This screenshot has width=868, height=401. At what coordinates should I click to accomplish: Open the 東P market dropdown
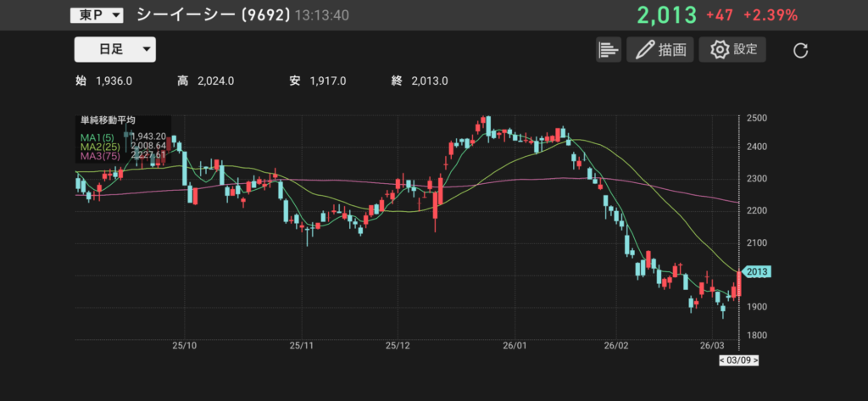click(x=97, y=15)
